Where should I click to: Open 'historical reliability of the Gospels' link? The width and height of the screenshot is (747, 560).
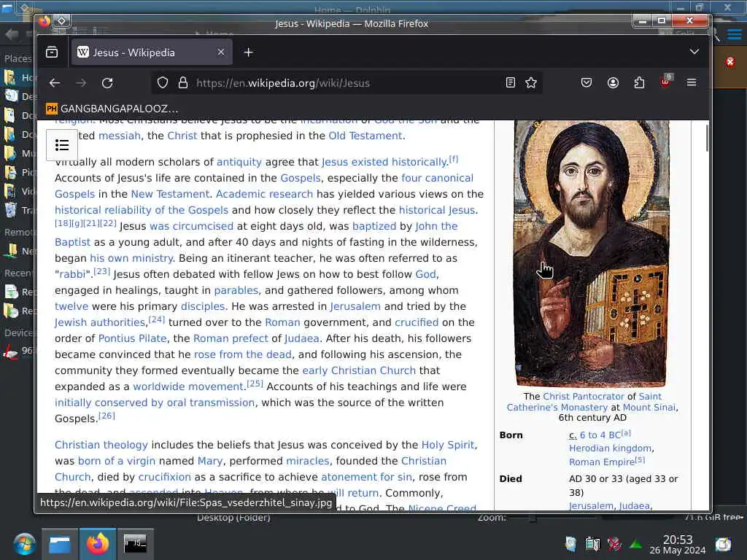(x=142, y=210)
